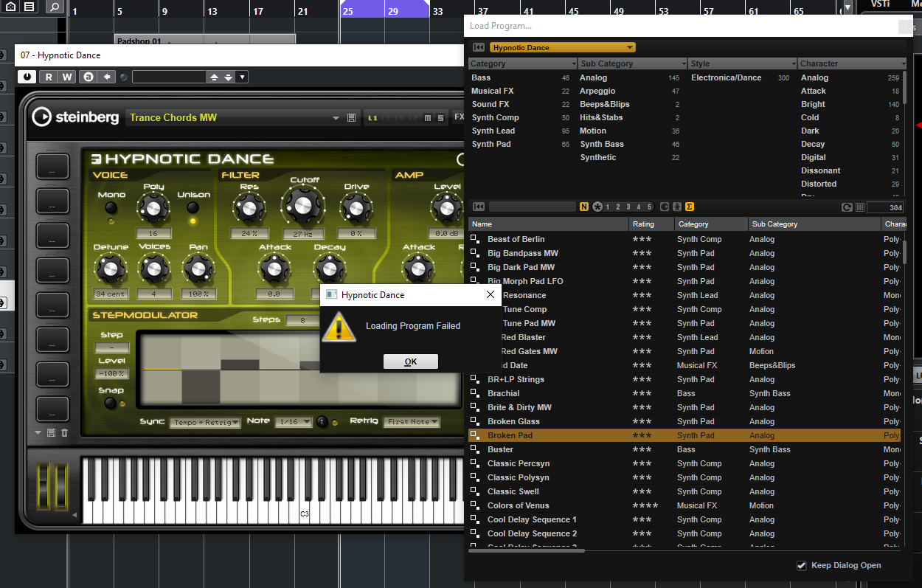Click pad save floppy icon below pads
The height and width of the screenshot is (588, 922).
[x=51, y=433]
